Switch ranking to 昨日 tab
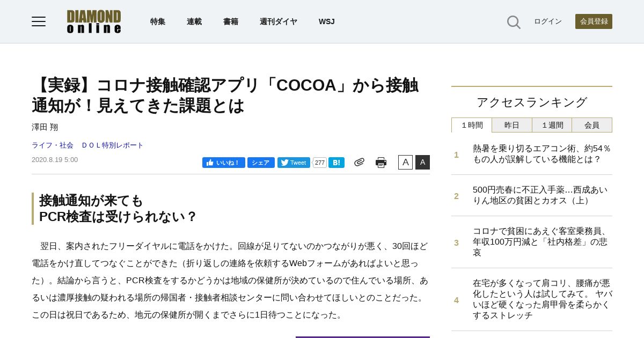This screenshot has height=338, width=644. [512, 125]
